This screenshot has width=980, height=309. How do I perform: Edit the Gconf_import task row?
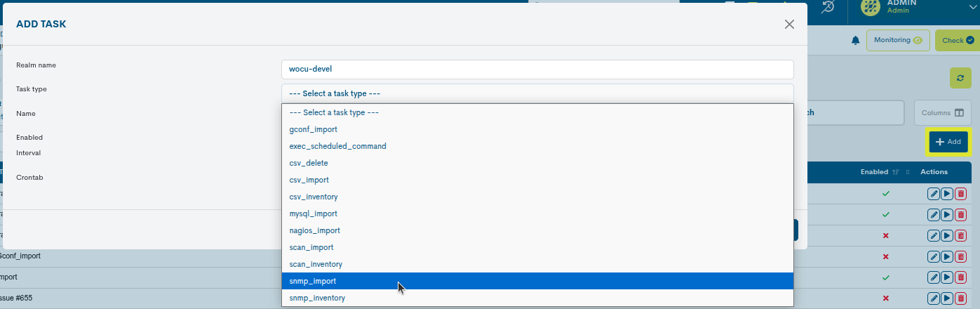(934, 256)
